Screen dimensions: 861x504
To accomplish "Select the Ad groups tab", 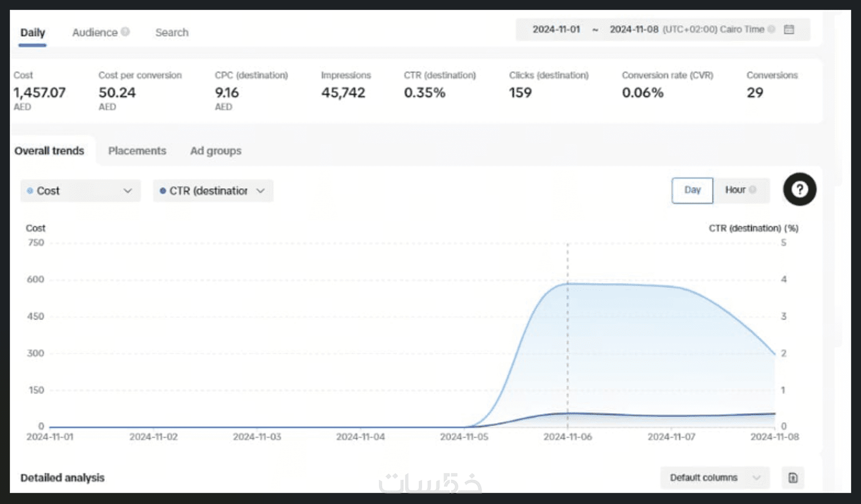I will [216, 151].
